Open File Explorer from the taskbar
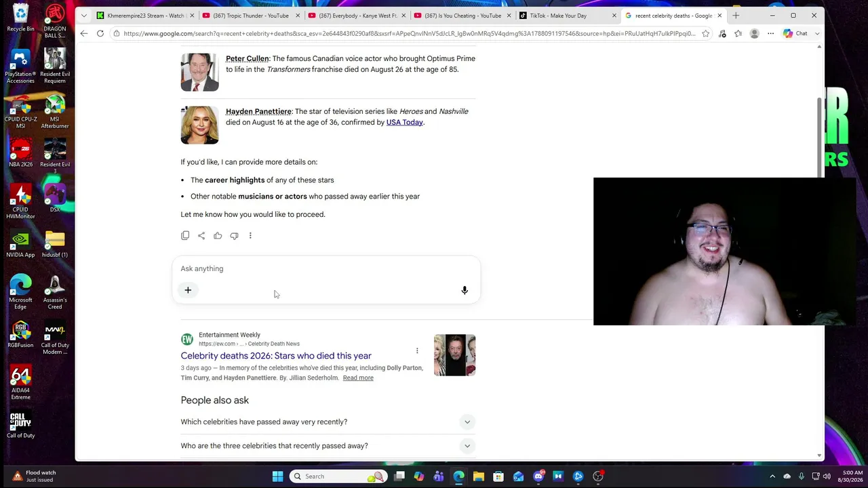Image resolution: width=868 pixels, height=488 pixels. 479,476
